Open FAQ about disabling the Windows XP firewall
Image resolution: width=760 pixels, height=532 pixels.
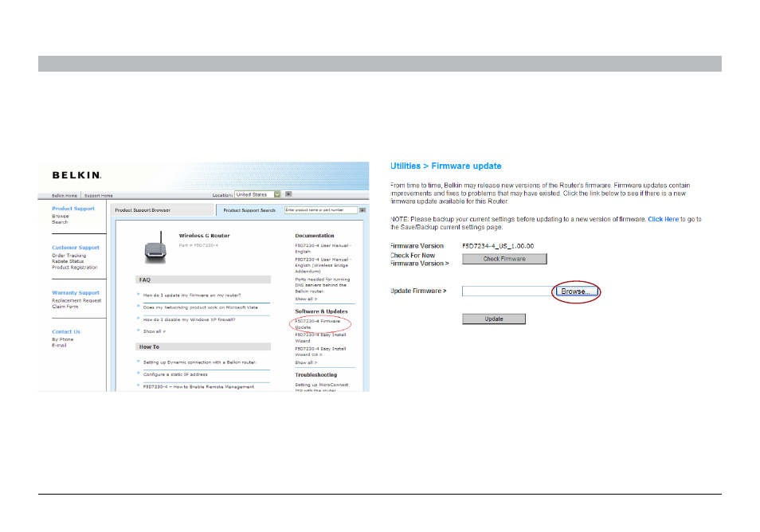189,320
